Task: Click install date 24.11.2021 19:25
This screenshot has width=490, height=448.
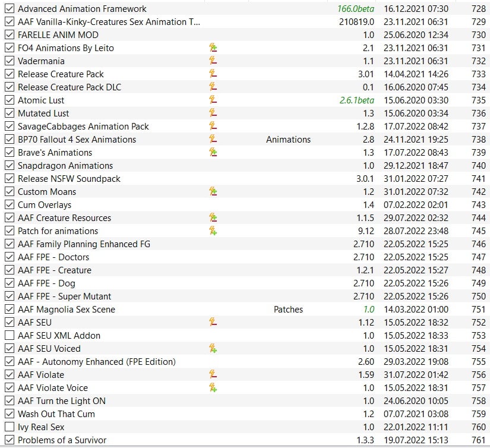Action: point(416,140)
